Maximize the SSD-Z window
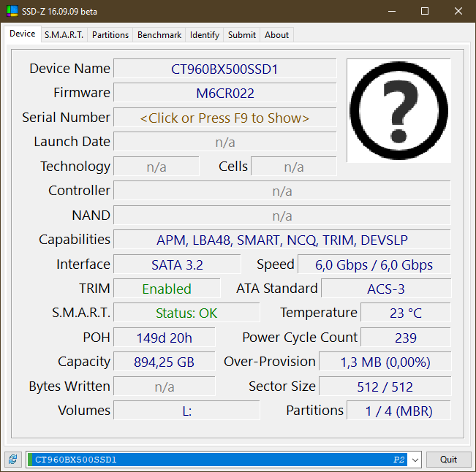The height and width of the screenshot is (472, 476). [425, 12]
